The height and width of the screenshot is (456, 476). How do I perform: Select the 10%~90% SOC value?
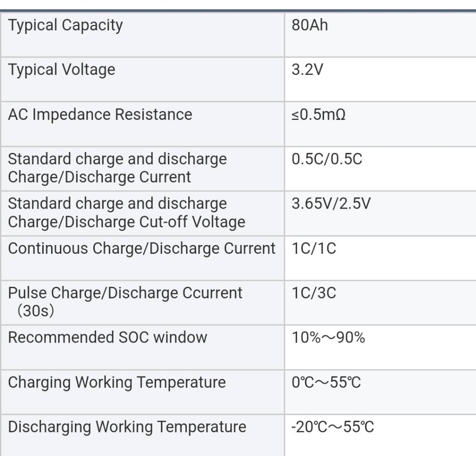[x=328, y=337]
